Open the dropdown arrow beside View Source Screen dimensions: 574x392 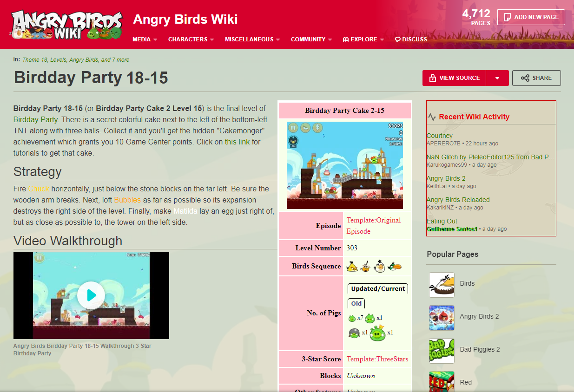tap(497, 78)
